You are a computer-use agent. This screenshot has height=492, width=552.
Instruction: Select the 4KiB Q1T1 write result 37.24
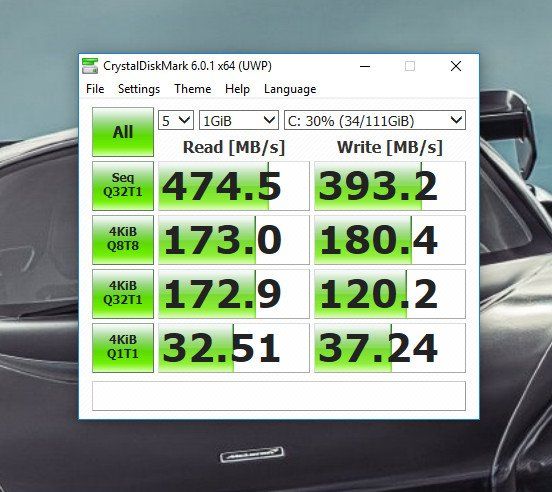390,348
